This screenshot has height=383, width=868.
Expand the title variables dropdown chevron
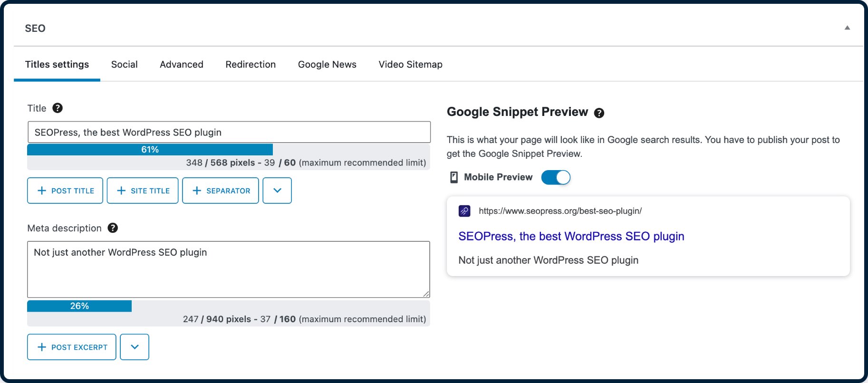tap(278, 191)
